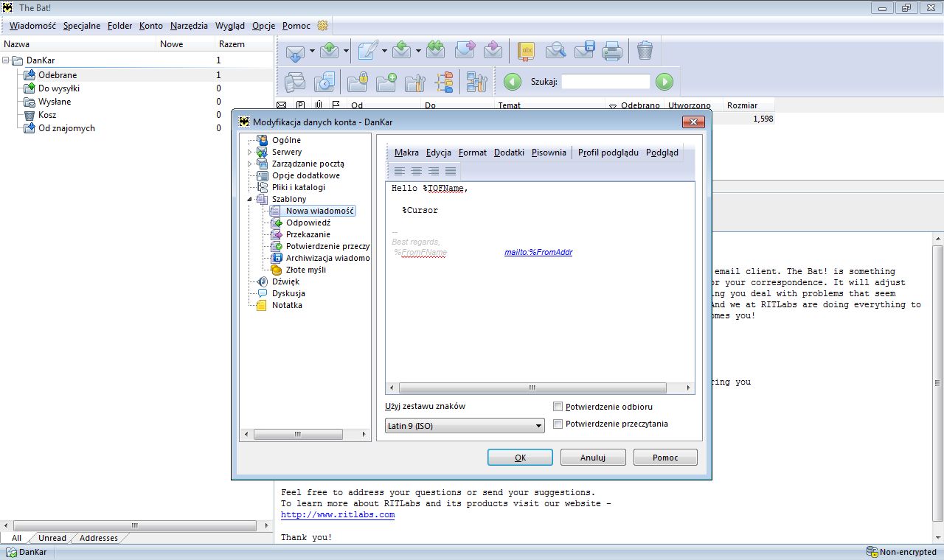Confirm the dialog with OK button
Image resolution: width=944 pixels, height=560 pixels.
tap(520, 458)
